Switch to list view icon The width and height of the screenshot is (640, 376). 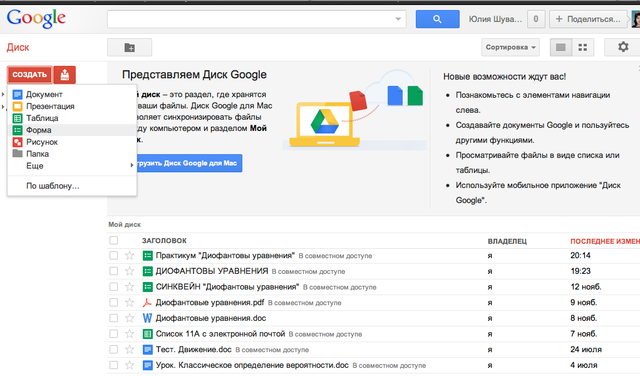tap(561, 47)
